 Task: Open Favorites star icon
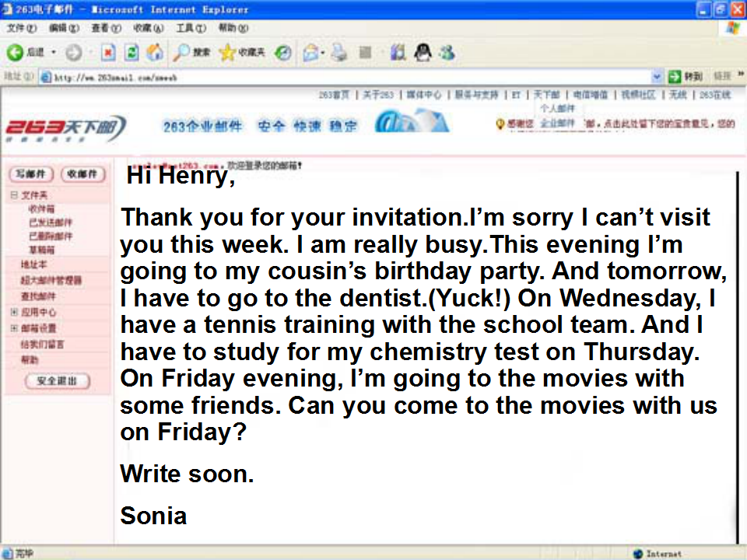tap(227, 52)
